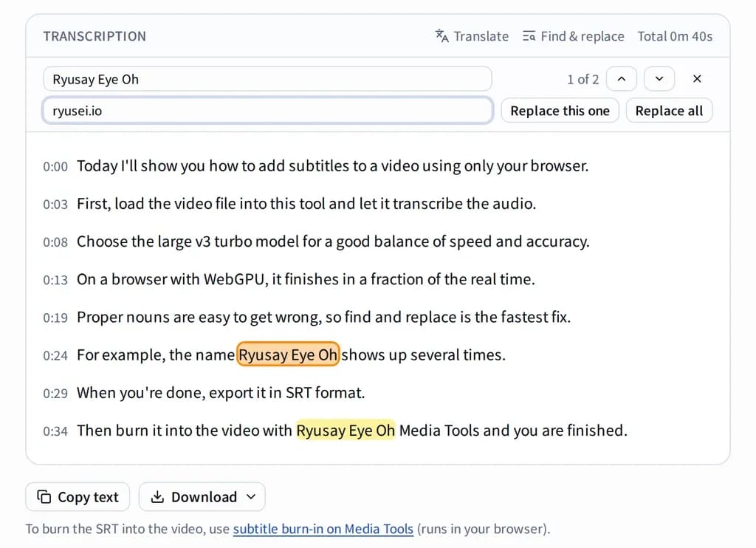This screenshot has width=756, height=548.
Task: Click the '1 of 2' match counter
Action: (583, 79)
